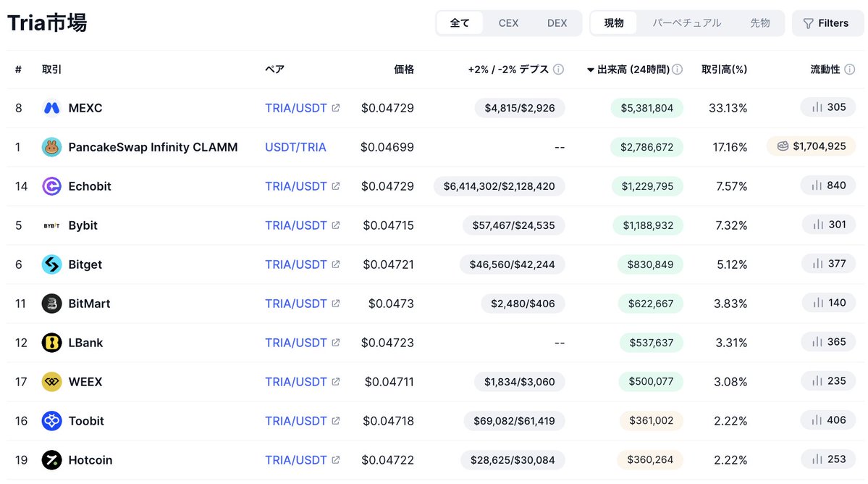The width and height of the screenshot is (868, 484).
Task: Show info icon next to 流動性 header
Action: (x=850, y=70)
